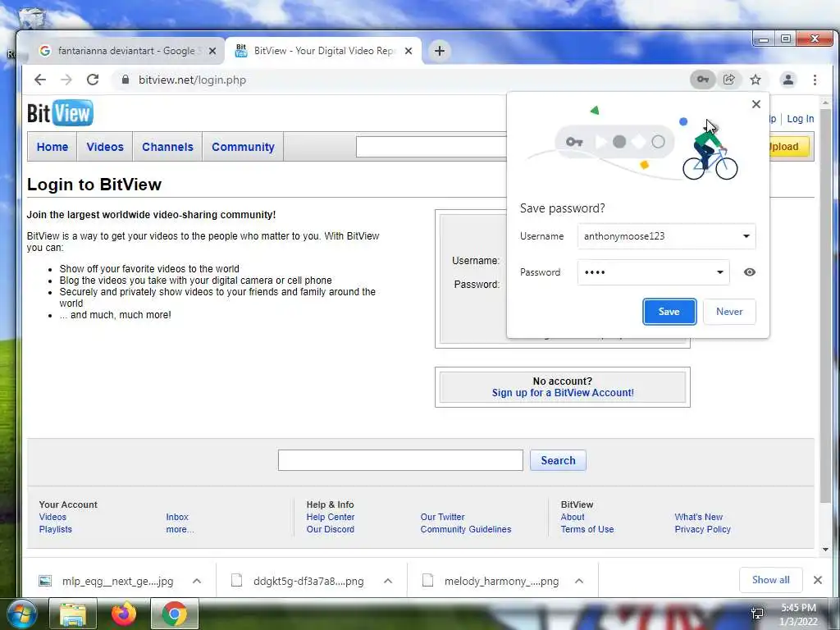The height and width of the screenshot is (630, 840).
Task: Open the footer Inbox link
Action: click(177, 517)
